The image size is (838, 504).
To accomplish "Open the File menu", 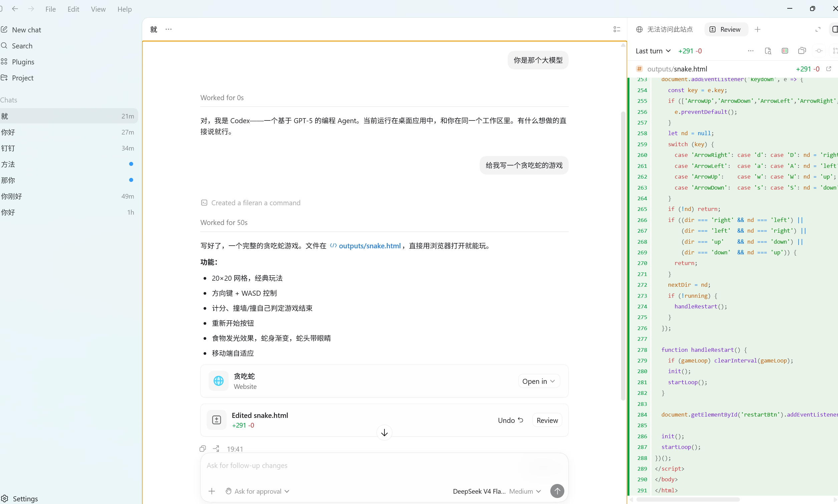I will (51, 9).
